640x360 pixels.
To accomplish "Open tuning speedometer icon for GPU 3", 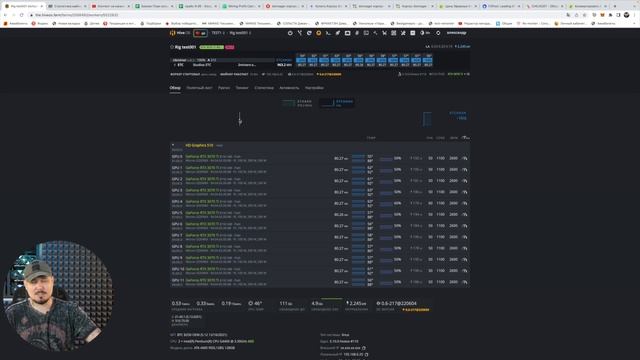I will click(x=464, y=192).
